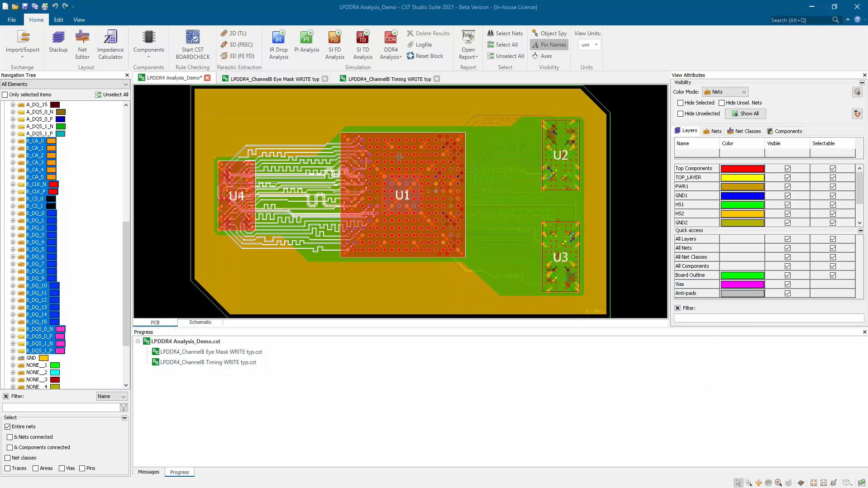The height and width of the screenshot is (488, 868).
Task: Click the Object Spy tool
Action: (549, 33)
